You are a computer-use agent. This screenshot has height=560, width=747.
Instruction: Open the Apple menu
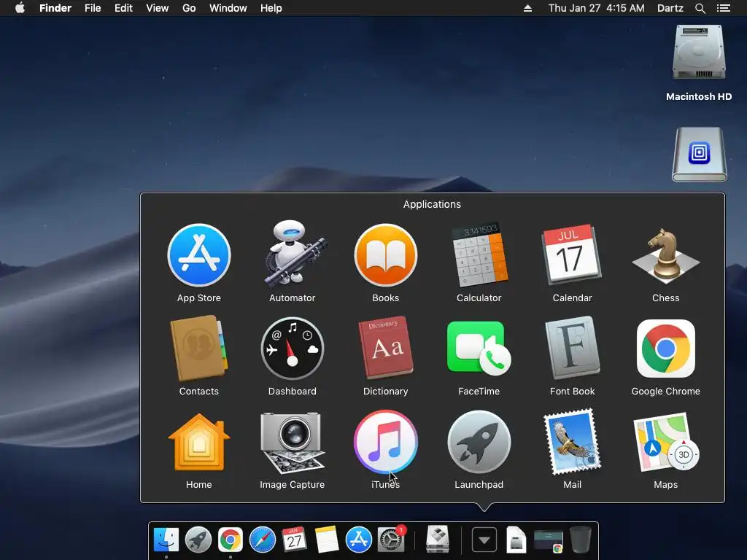coord(20,8)
